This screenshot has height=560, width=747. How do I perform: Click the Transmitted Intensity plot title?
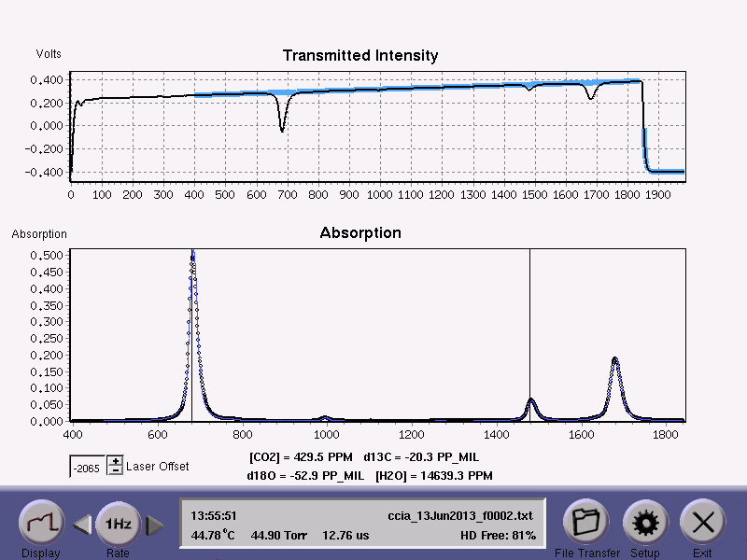(x=360, y=56)
